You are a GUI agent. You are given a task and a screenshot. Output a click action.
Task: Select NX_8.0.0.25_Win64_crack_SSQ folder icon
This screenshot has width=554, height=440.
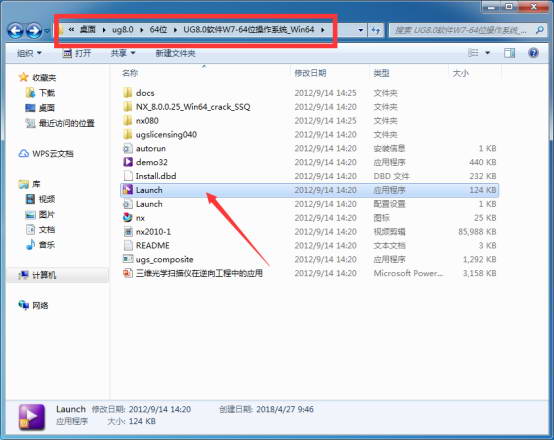point(128,106)
